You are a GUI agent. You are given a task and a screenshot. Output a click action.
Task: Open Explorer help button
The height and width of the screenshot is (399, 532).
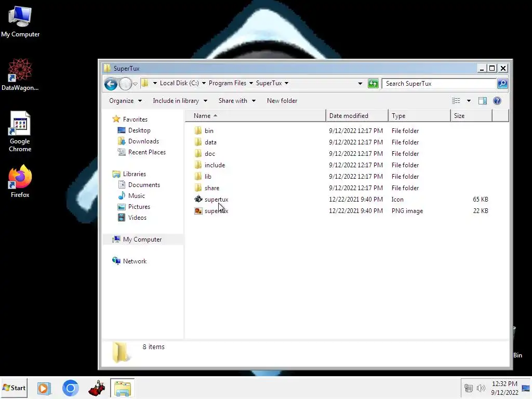[497, 101]
